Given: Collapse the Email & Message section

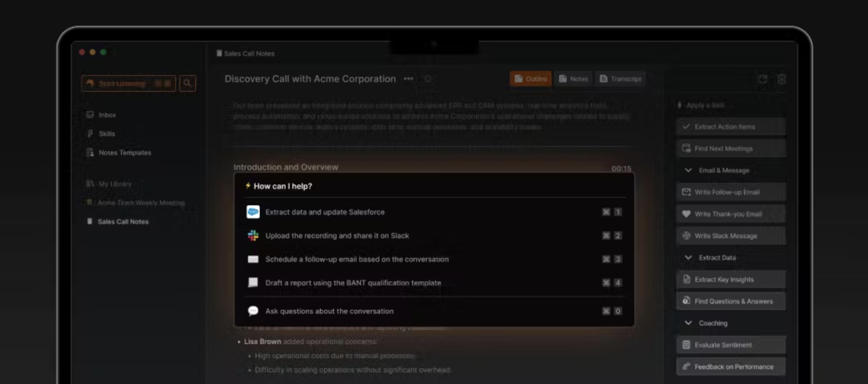Looking at the screenshot, I should click(x=688, y=170).
